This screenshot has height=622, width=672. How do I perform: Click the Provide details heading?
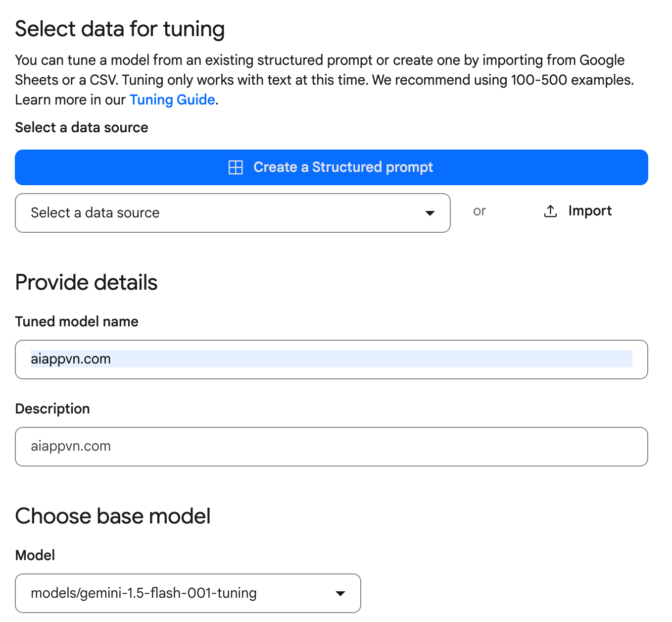point(86,283)
